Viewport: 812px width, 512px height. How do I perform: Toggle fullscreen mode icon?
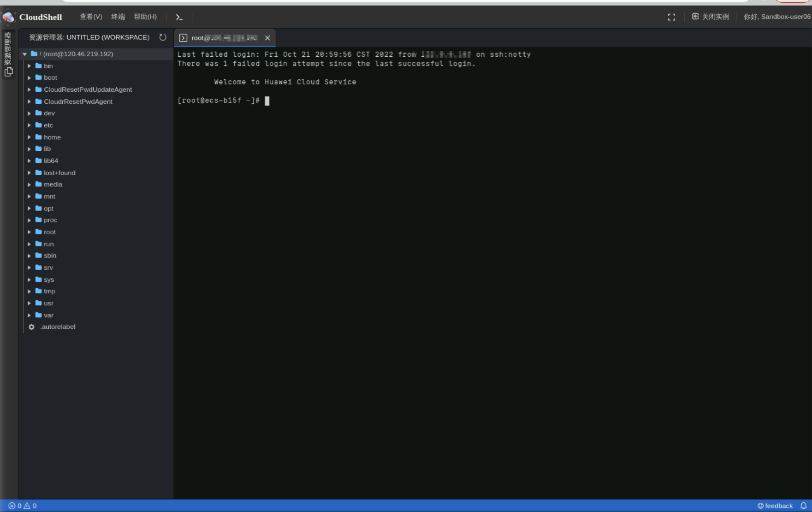[671, 17]
